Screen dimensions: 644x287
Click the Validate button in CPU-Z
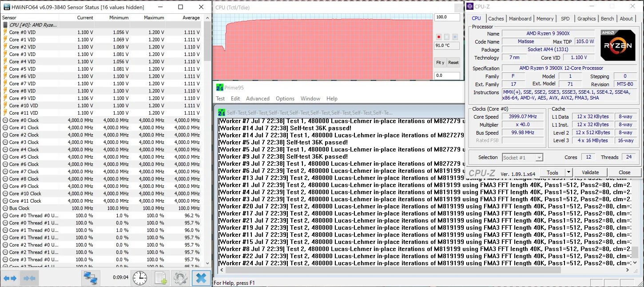pyautogui.click(x=590, y=172)
